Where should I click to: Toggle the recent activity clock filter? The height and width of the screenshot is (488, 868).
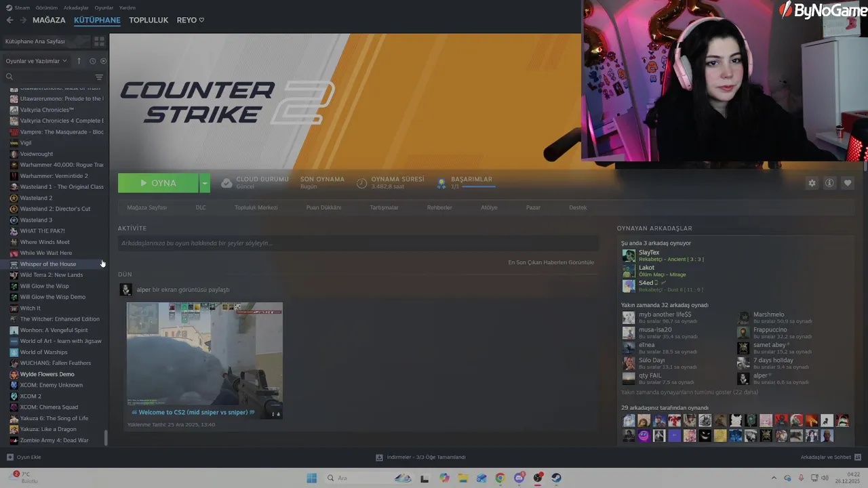tap(93, 61)
